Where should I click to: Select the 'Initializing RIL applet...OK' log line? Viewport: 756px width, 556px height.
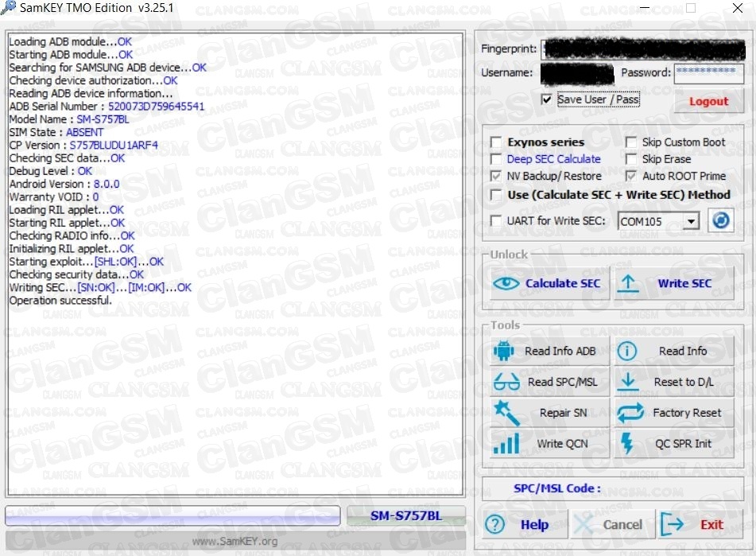pos(72,248)
